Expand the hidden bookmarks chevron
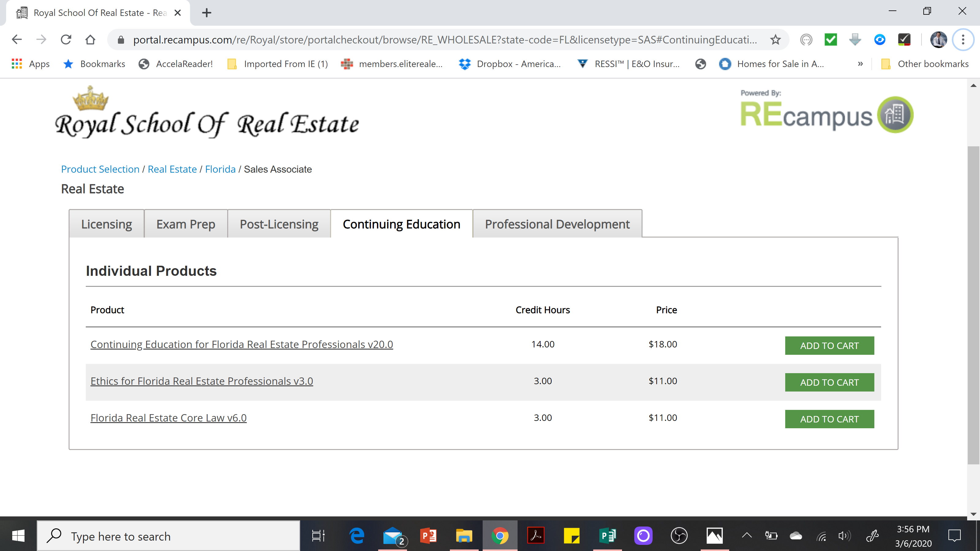Viewport: 980px width, 551px height. pos(860,64)
